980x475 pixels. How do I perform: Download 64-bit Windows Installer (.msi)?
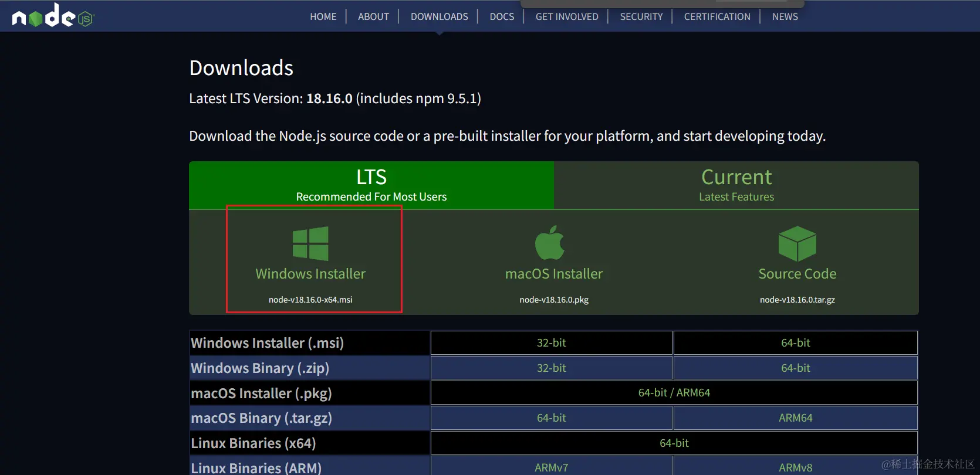[796, 342]
